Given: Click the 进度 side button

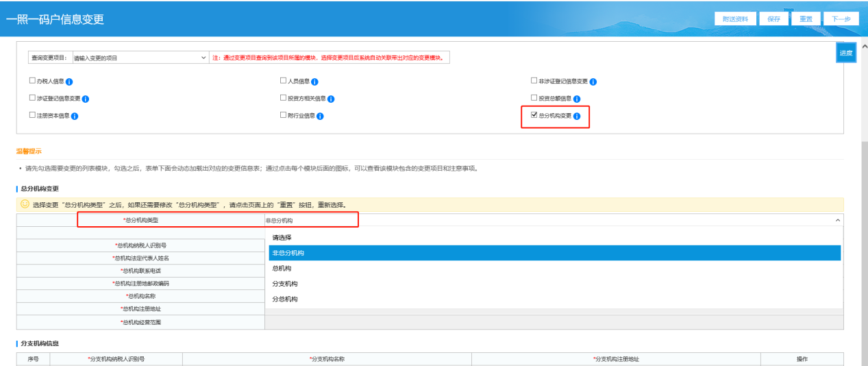Looking at the screenshot, I should click(846, 53).
